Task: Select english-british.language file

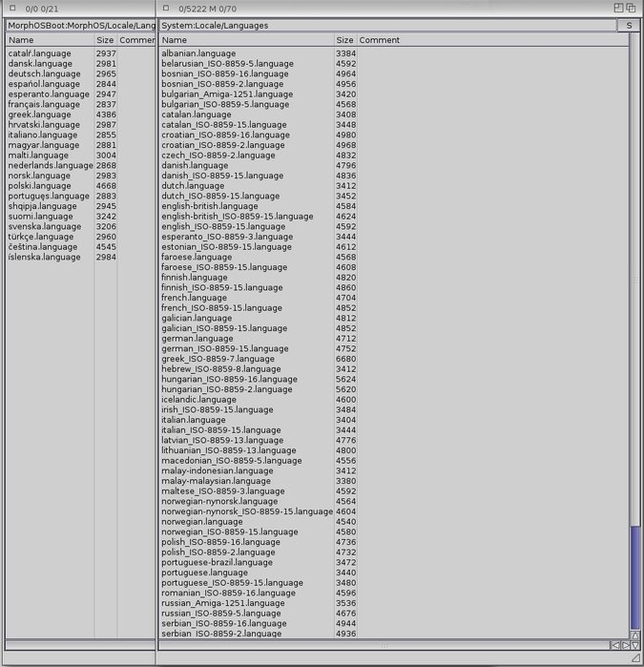Action: point(210,206)
